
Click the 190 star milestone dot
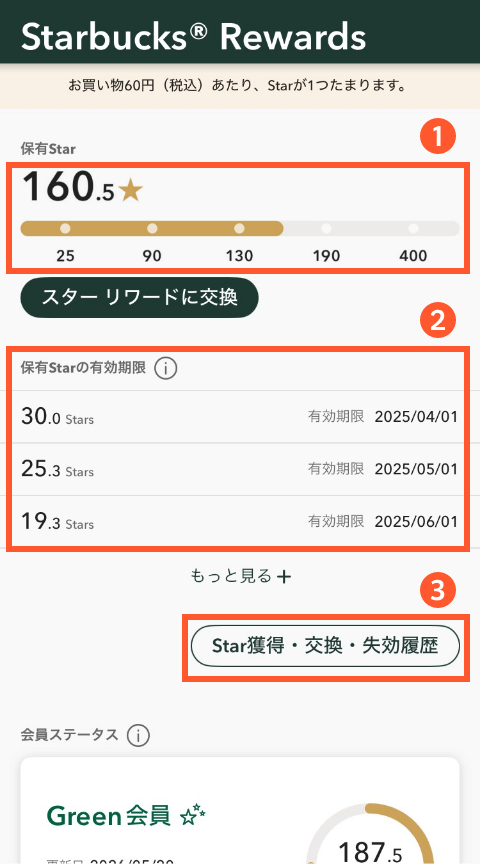click(x=326, y=228)
